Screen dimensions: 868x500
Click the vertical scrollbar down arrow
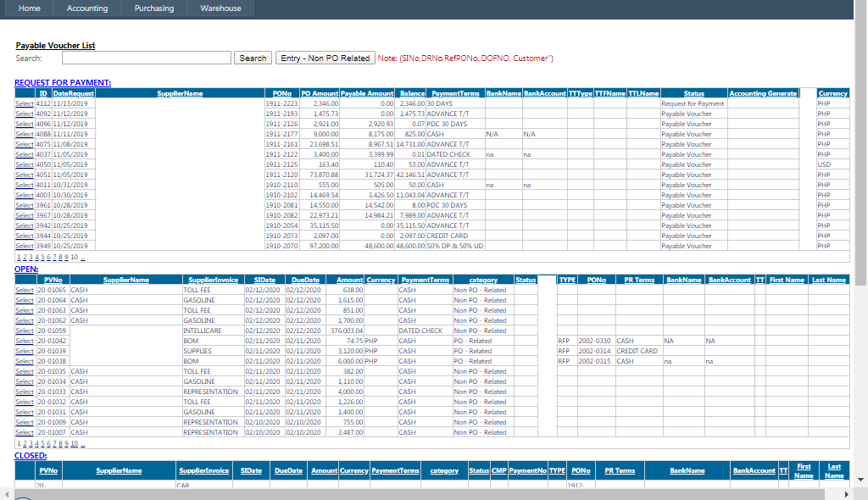861,480
